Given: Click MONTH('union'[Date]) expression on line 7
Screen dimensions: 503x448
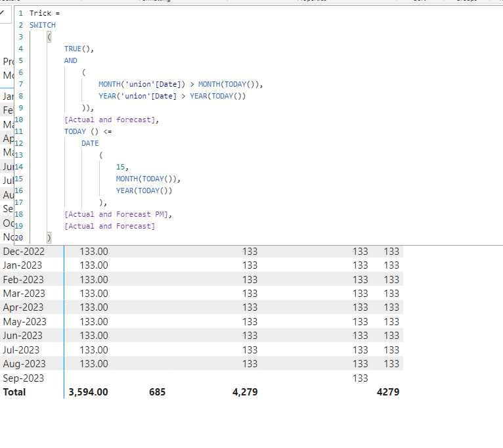Looking at the screenshot, I should point(142,84).
